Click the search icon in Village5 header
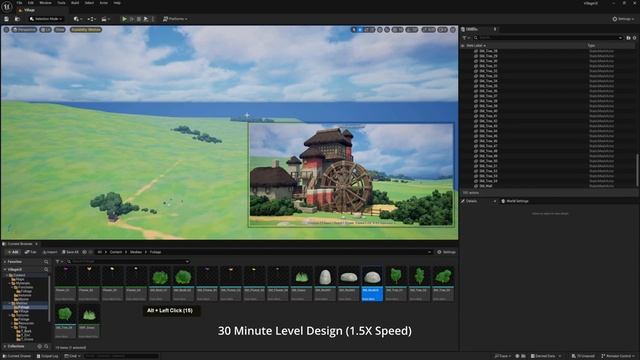 coord(46,269)
